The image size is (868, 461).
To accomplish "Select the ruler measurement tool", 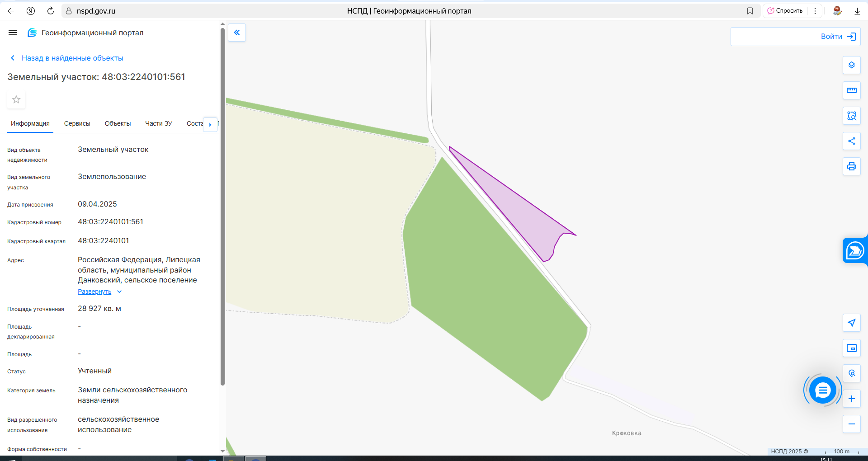I will (x=851, y=90).
